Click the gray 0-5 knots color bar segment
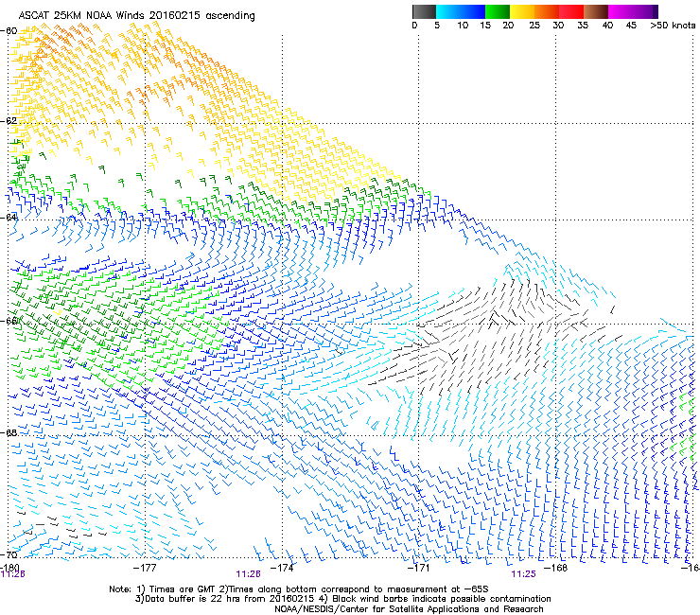The image size is (700, 615). 424,11
